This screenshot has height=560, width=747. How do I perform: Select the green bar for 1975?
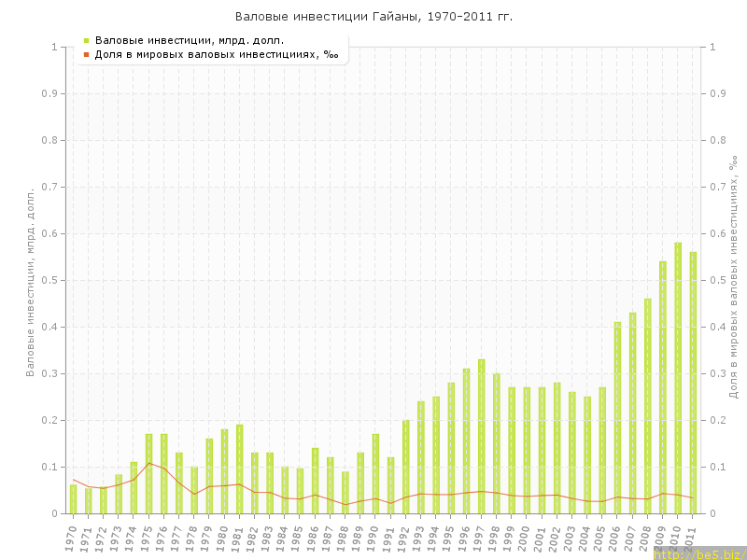148,473
